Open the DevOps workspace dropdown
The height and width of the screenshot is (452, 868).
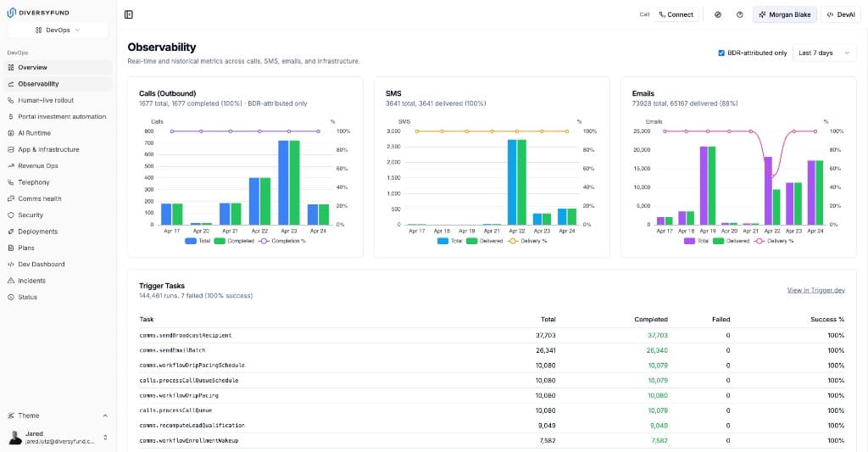58,30
